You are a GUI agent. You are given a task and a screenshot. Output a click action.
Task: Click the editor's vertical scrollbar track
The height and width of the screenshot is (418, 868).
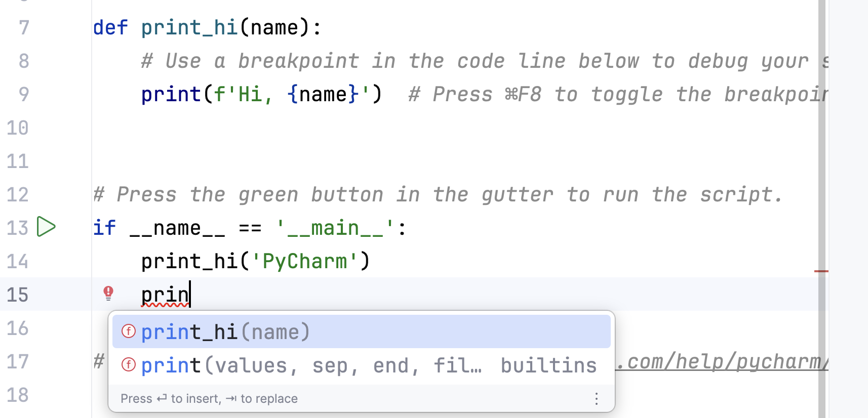click(x=821, y=152)
